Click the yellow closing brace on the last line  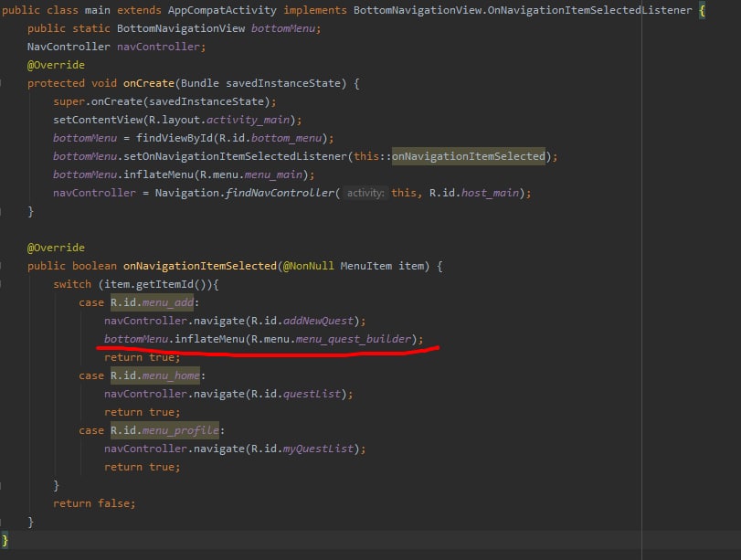point(5,540)
